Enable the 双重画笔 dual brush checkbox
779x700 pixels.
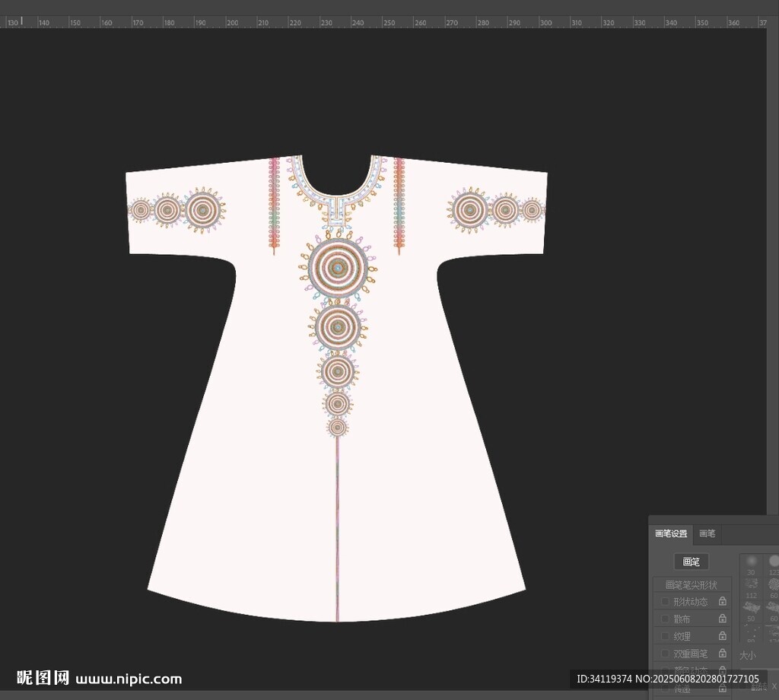(x=665, y=654)
